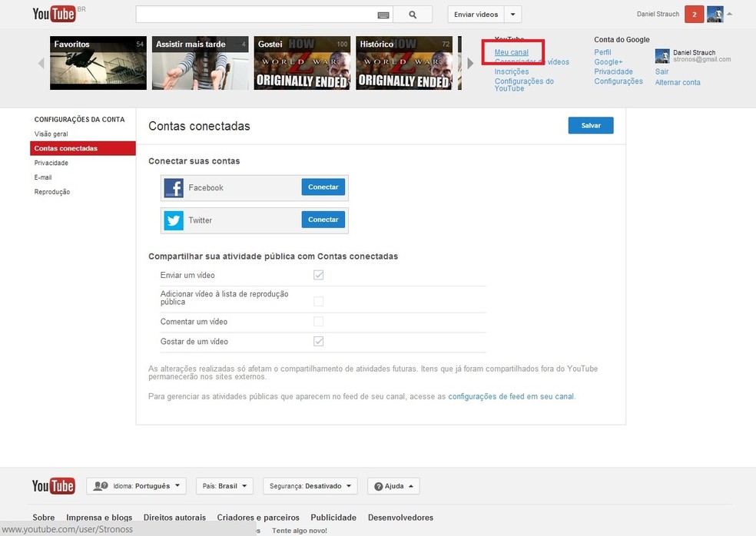Open Imprensa e blogs footer link

(99, 518)
